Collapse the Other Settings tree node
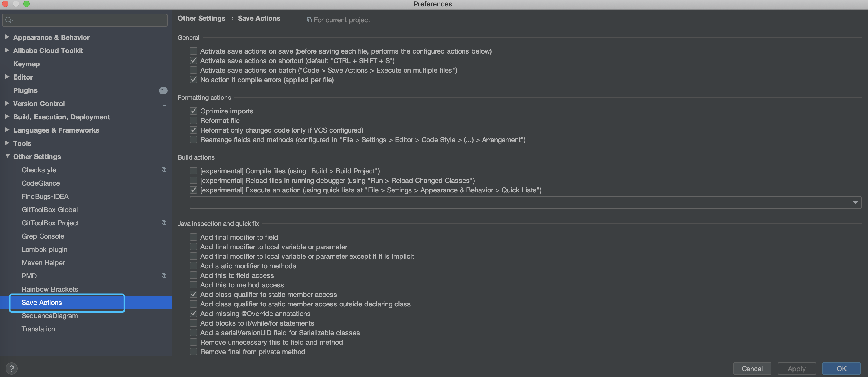This screenshot has width=868, height=377. 7,156
